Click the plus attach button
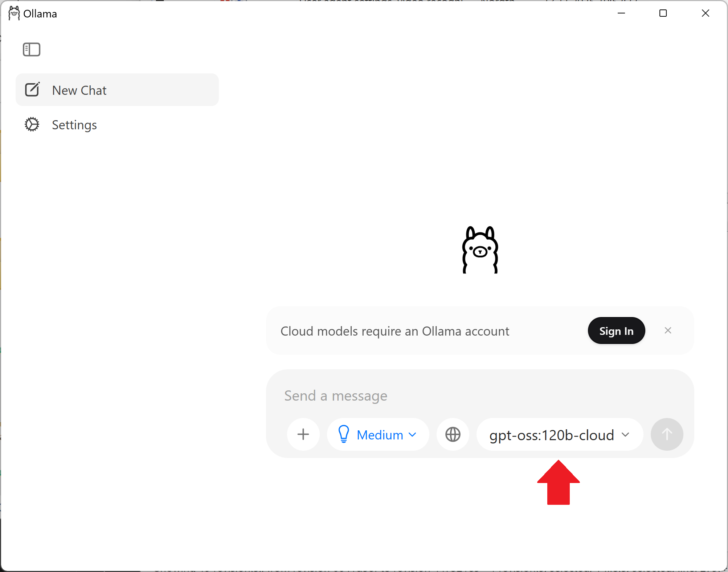This screenshot has width=728, height=572. click(303, 434)
